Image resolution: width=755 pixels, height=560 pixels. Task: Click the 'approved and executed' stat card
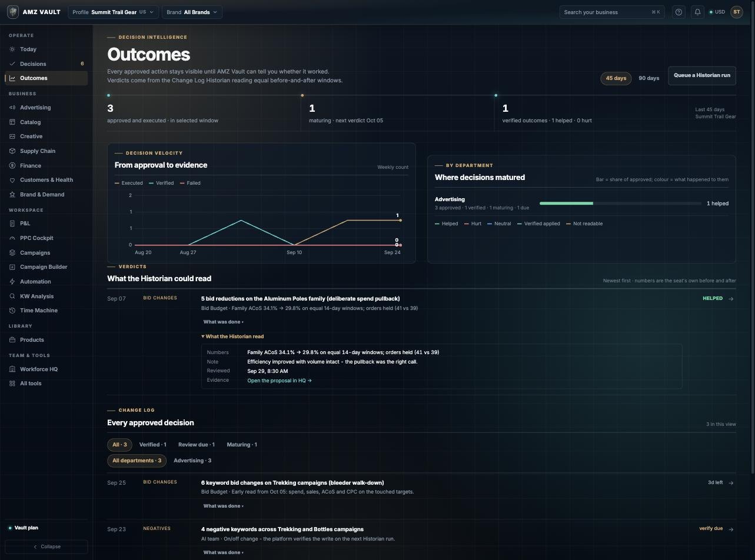204,113
